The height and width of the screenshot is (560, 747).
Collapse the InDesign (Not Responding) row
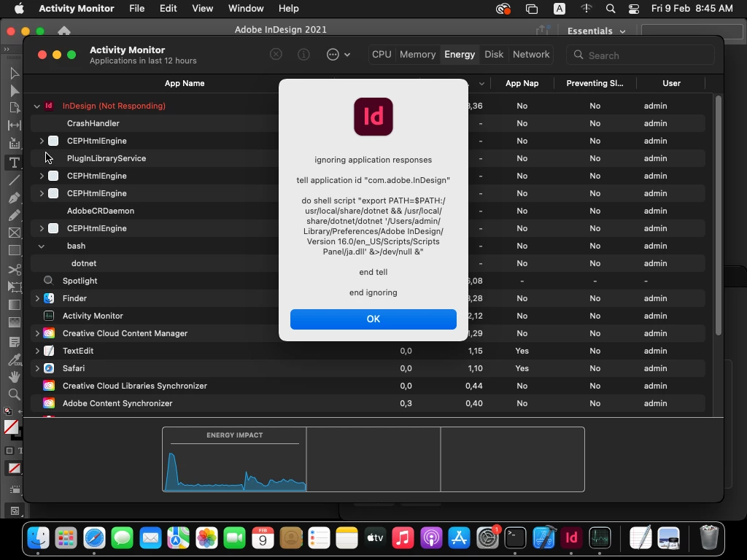point(36,106)
